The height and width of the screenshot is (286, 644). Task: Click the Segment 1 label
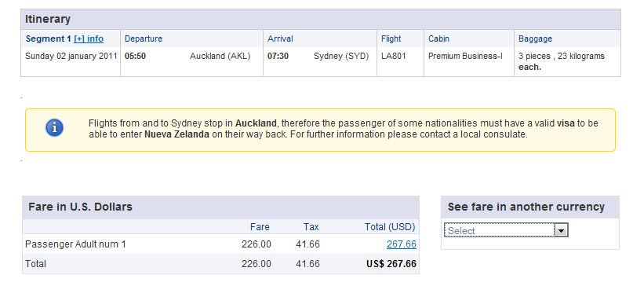point(49,38)
